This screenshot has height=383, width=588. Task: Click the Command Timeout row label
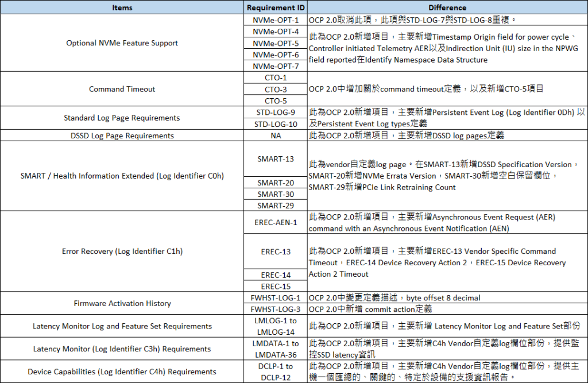[122, 89]
